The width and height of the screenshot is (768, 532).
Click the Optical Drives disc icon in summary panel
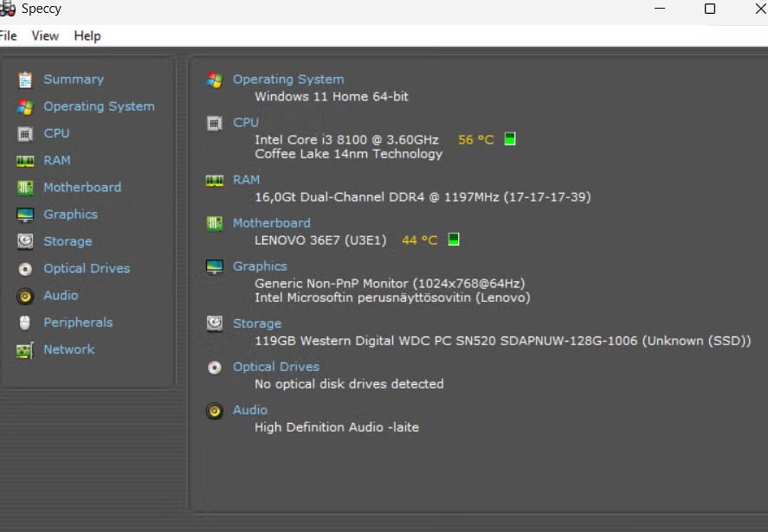pos(215,367)
